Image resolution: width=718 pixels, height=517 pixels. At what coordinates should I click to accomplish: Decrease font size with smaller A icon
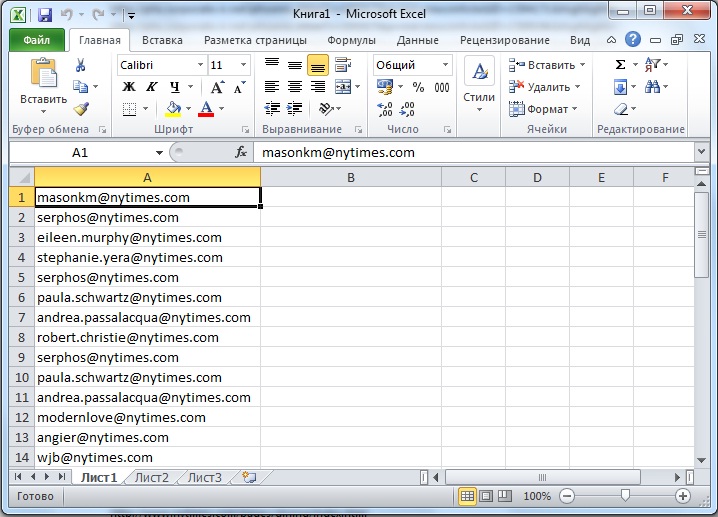pyautogui.click(x=239, y=87)
